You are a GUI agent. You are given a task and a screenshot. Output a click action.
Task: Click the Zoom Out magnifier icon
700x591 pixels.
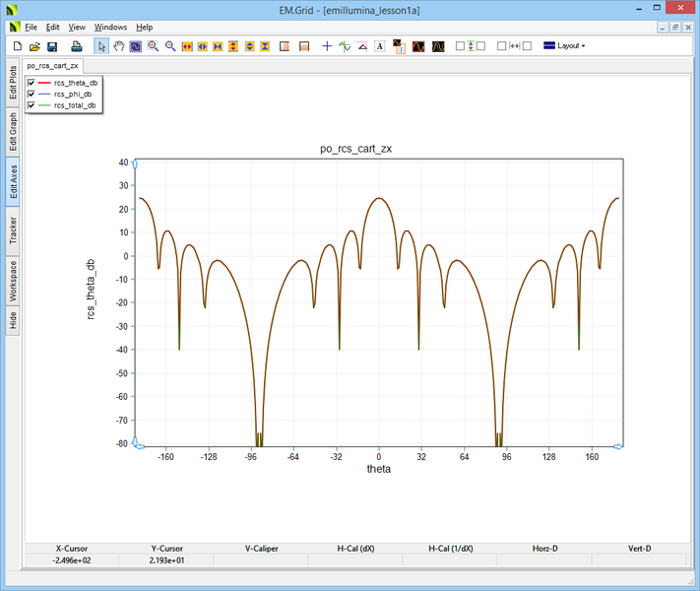(169, 46)
